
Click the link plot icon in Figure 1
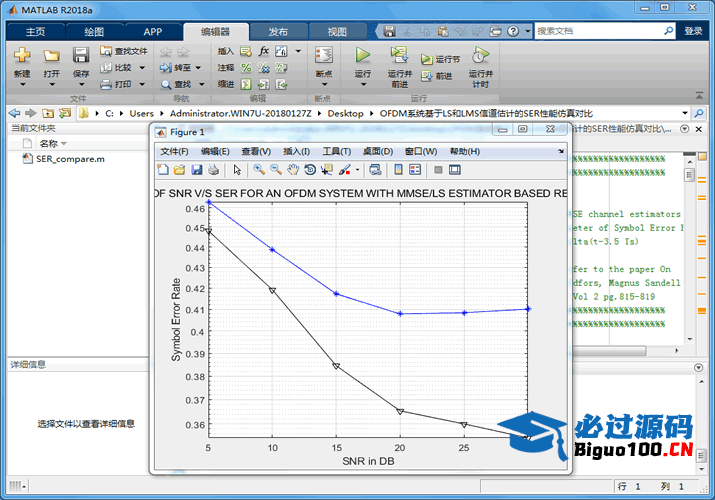click(x=375, y=170)
